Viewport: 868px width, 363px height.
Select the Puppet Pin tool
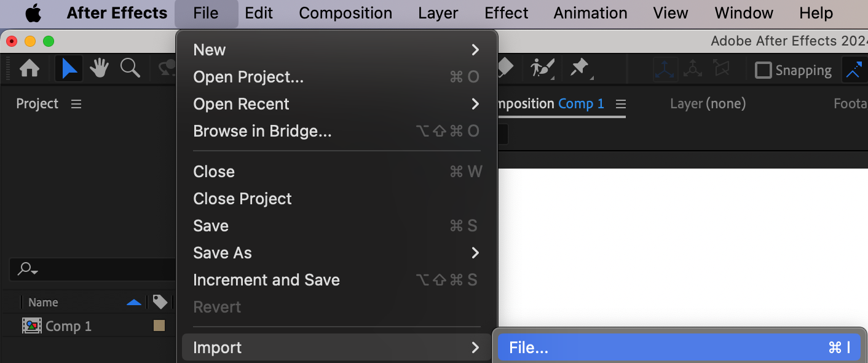point(580,68)
